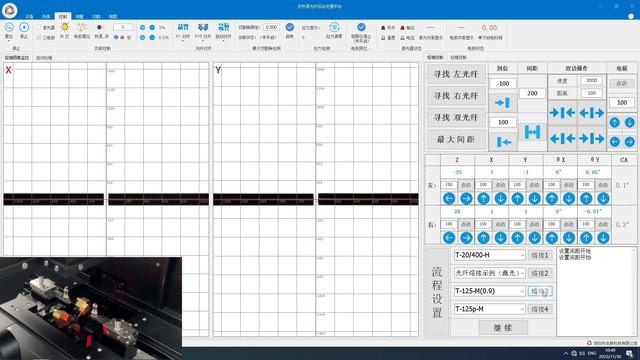This screenshot has height=360, width=640.
Task: Click the gap-spacing icon under the 200 field
Action: (532, 132)
